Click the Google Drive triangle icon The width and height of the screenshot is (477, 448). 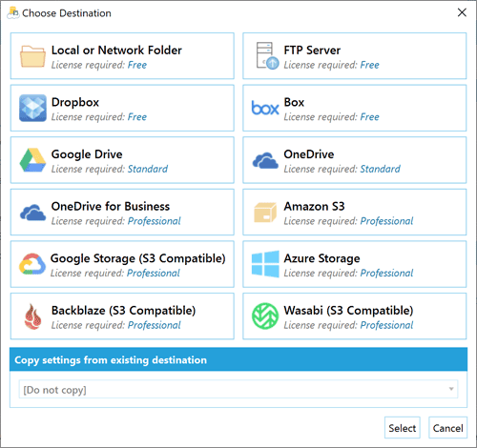click(x=32, y=160)
